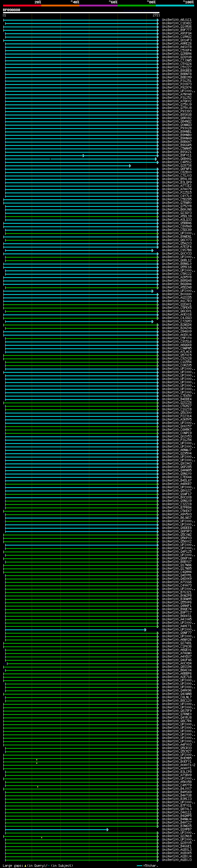Open hit UniRef100_Q17N86
This screenshot has width=197, height=868.
point(176,565)
